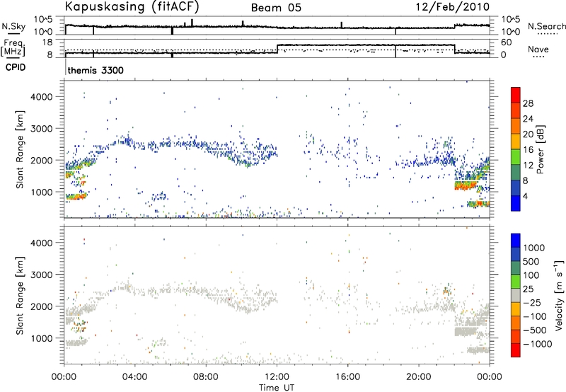Click the Slant Range label of power panel

pyautogui.click(x=20, y=149)
